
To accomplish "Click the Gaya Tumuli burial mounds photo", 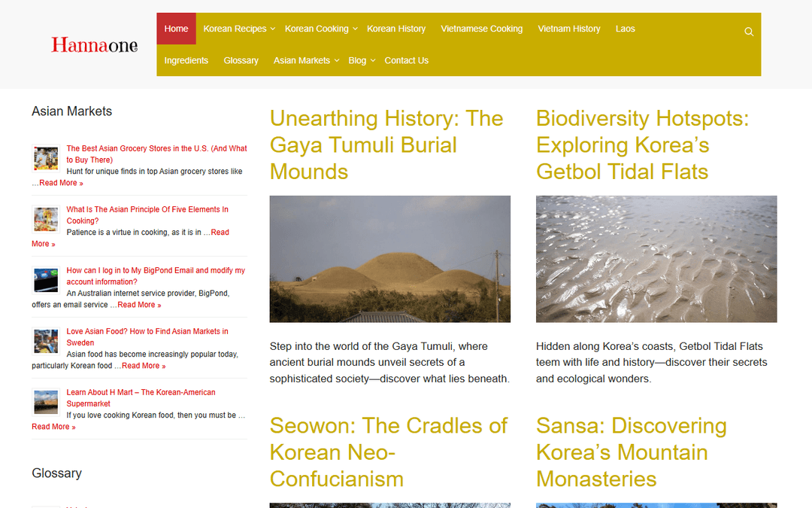I will pos(390,259).
